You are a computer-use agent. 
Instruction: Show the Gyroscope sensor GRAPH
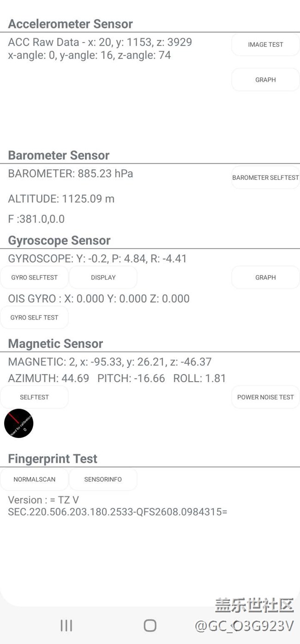click(x=265, y=278)
